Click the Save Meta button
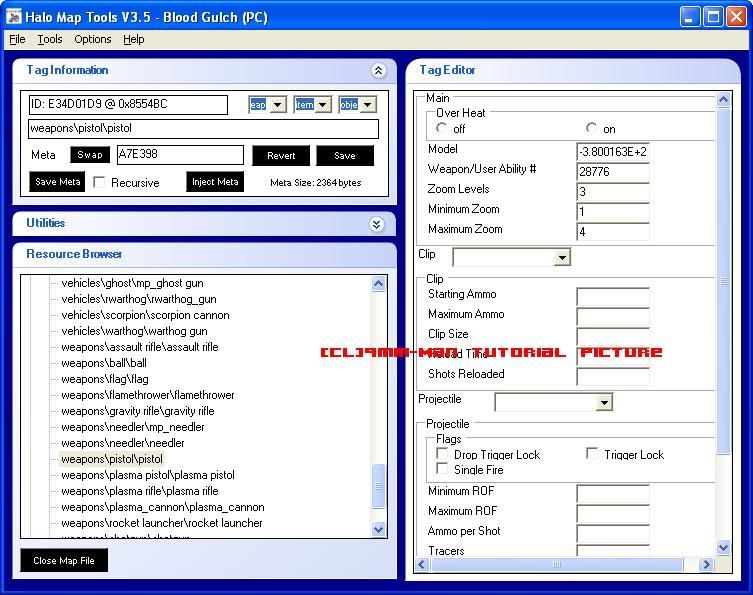 click(x=57, y=182)
